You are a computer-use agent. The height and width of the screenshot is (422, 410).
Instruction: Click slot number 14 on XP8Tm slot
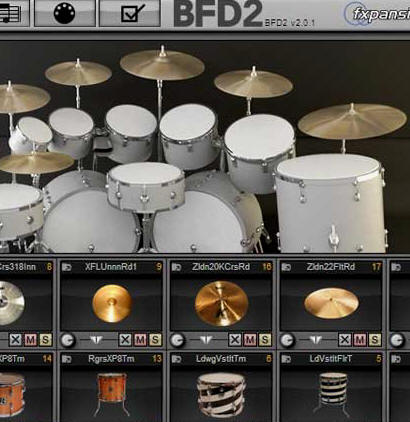(47, 359)
